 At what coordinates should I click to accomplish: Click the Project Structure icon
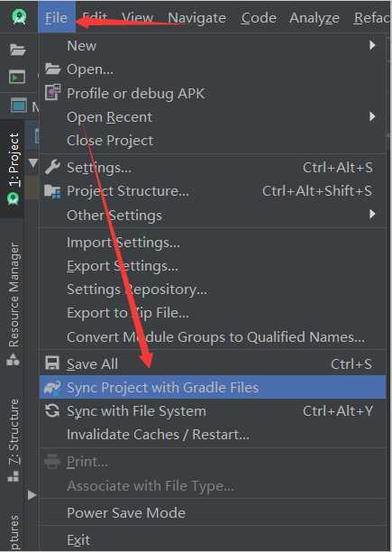pos(52,191)
